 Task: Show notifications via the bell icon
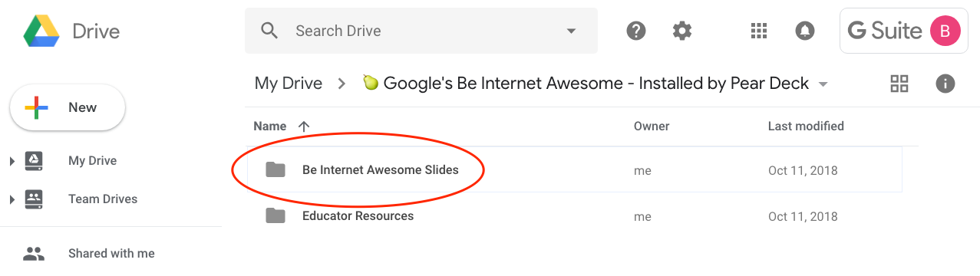click(804, 31)
